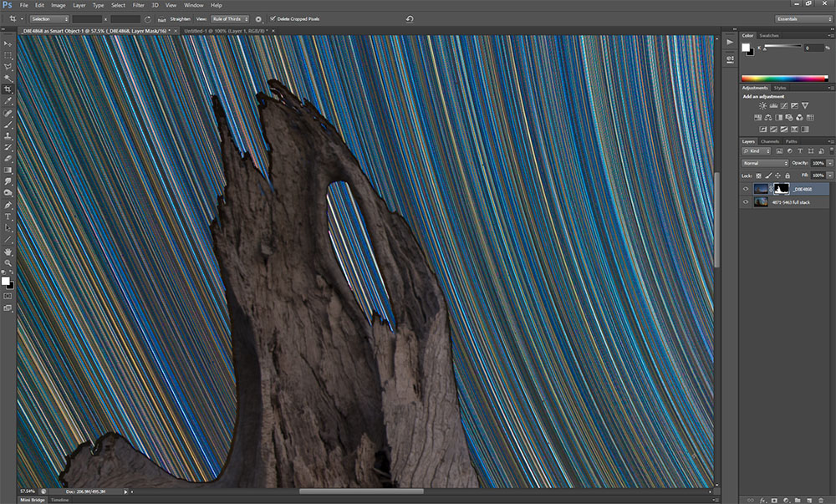Hide the _D8E4868 layer
The image size is (836, 504).
point(746,189)
